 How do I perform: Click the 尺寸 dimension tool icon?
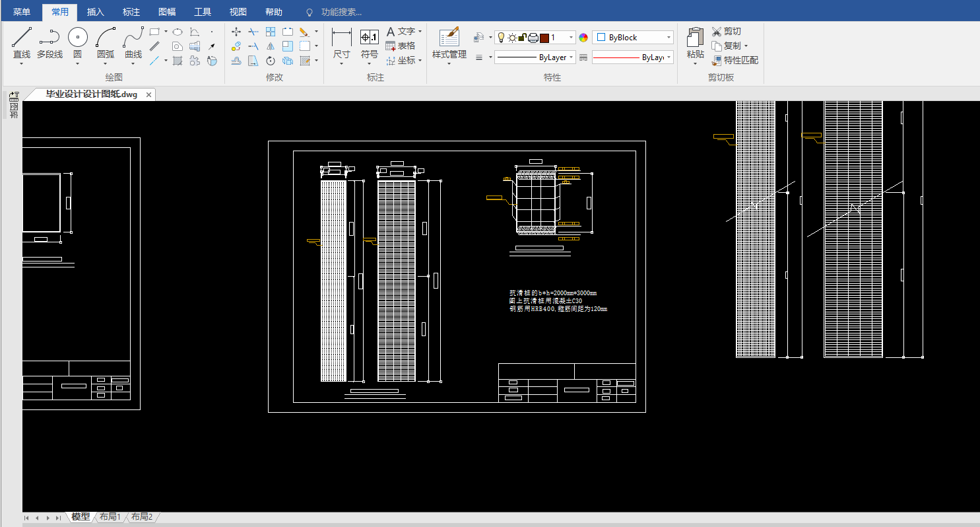tap(341, 38)
